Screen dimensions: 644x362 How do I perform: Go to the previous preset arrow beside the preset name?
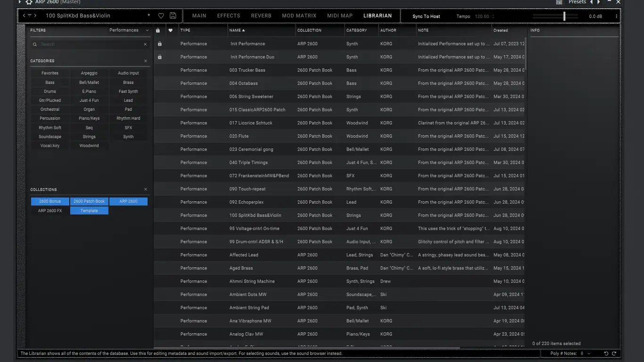(24, 16)
